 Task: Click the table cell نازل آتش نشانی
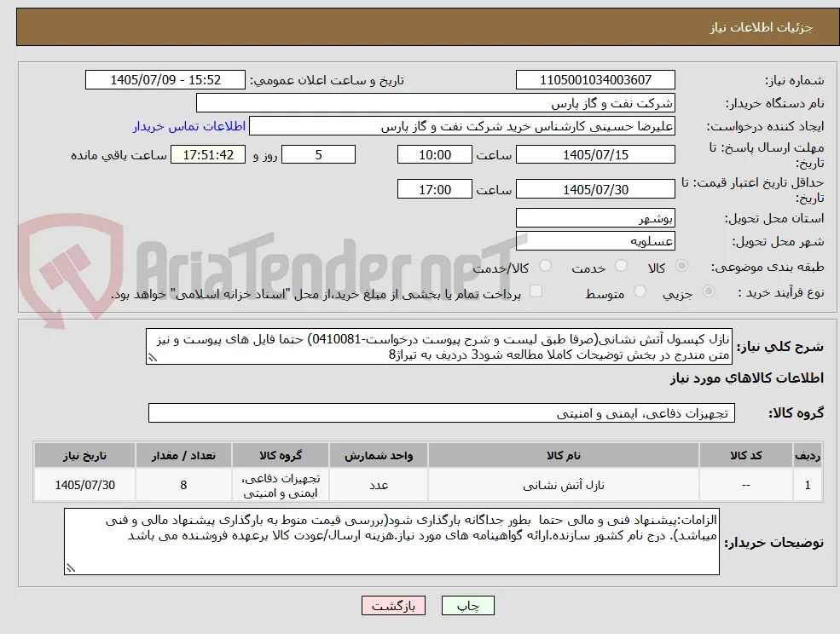564,485
